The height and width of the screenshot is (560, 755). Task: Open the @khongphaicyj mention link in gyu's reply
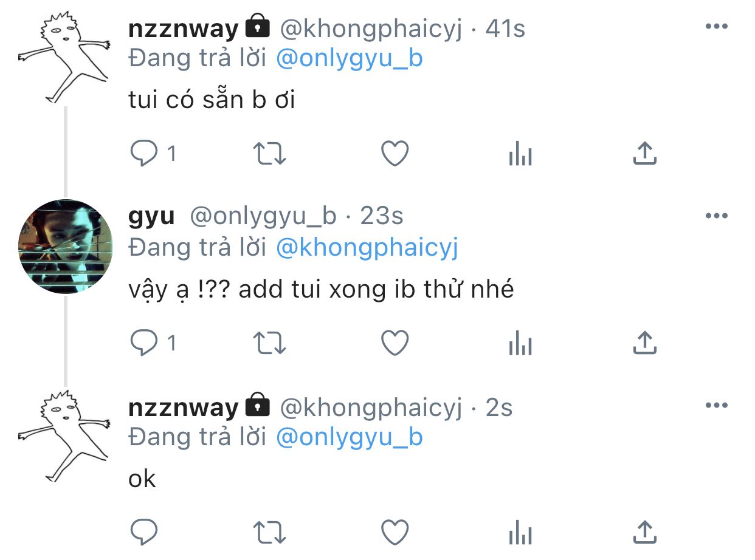point(367,248)
